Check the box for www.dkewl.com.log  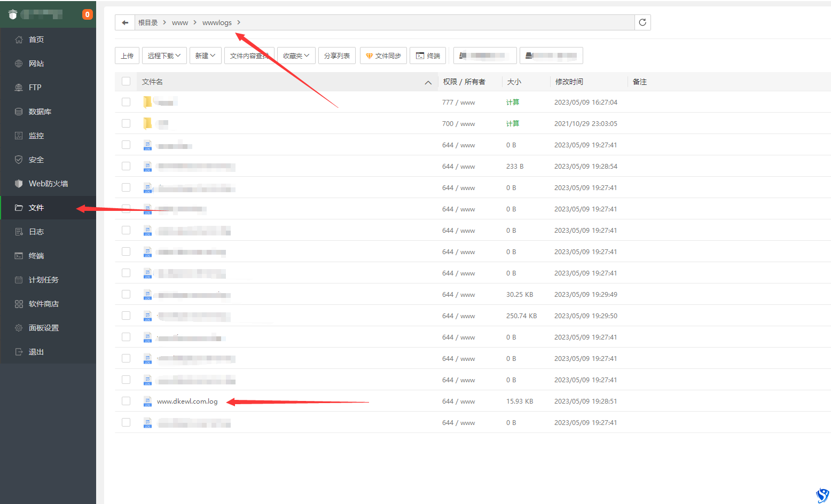126,401
